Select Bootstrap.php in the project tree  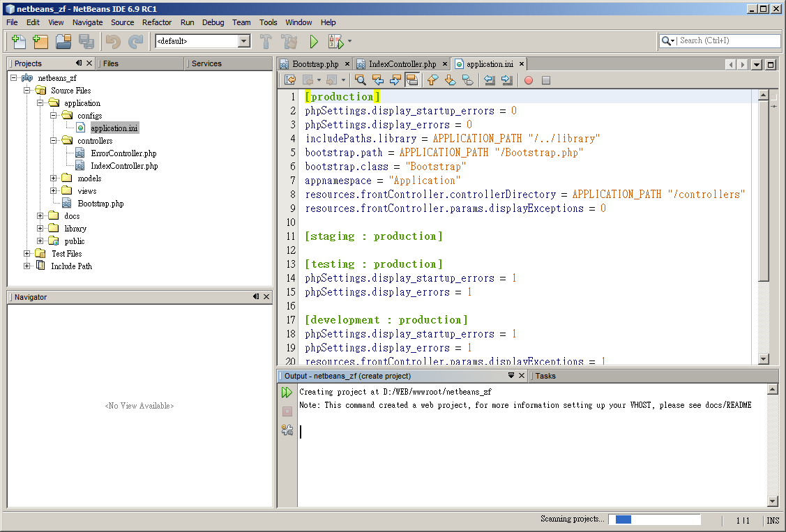click(x=100, y=204)
